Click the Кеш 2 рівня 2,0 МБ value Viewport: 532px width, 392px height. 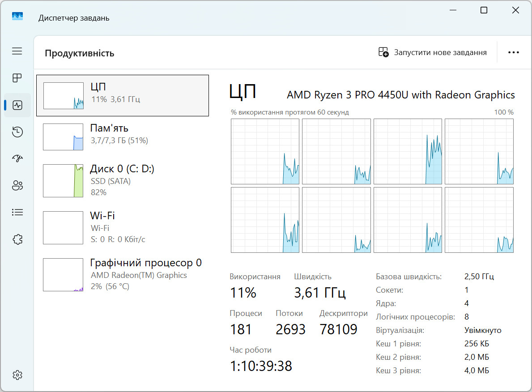(x=477, y=357)
